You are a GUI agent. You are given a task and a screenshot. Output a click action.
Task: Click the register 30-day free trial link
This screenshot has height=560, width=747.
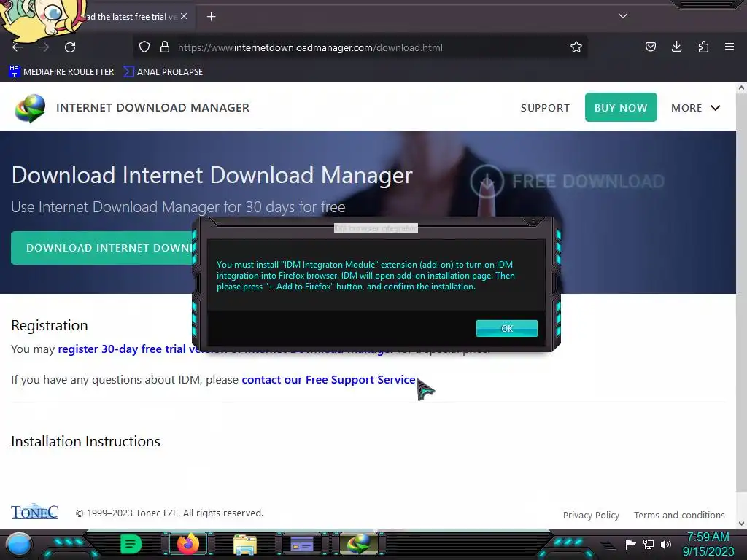click(x=124, y=349)
